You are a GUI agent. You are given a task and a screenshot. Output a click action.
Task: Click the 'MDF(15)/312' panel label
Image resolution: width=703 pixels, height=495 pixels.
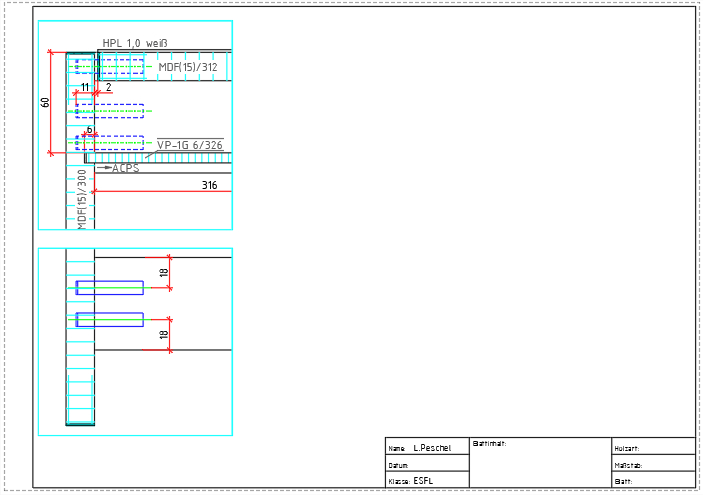pos(187,67)
